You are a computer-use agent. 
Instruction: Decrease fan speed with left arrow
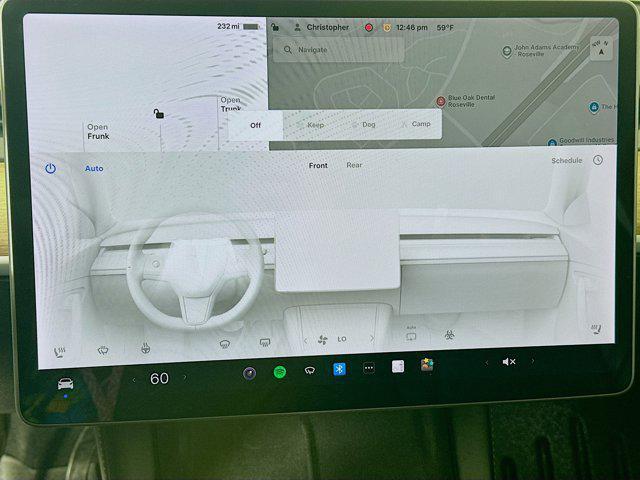305,340
